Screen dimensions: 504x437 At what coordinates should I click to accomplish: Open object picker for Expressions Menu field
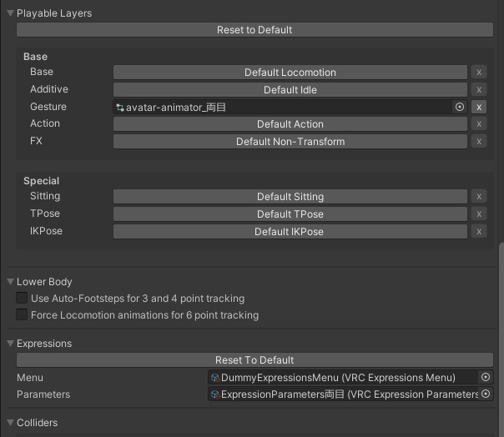click(x=486, y=377)
